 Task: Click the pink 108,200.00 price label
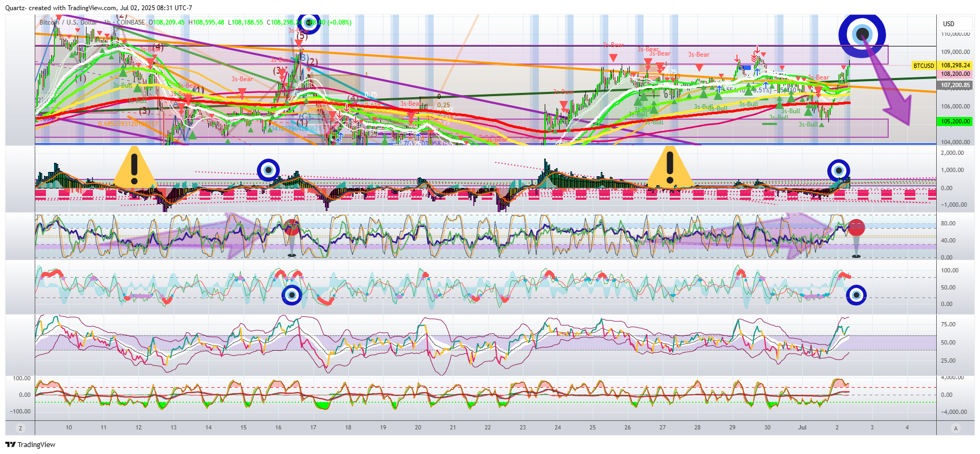tap(955, 74)
